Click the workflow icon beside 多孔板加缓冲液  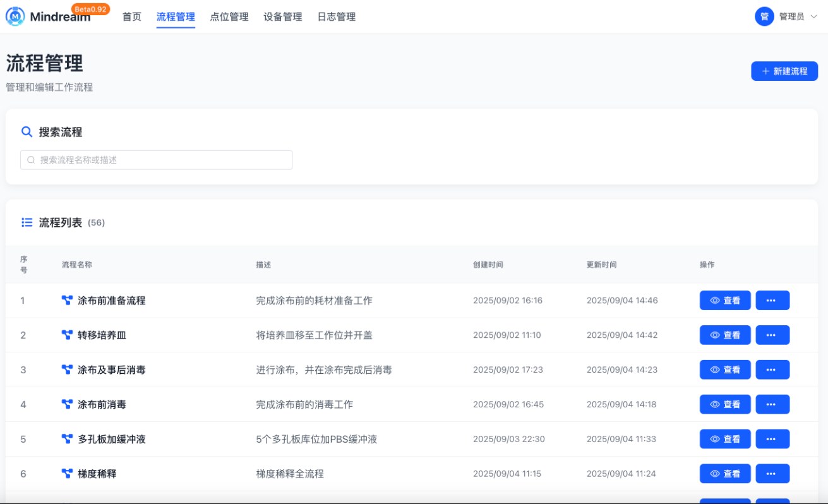coord(67,438)
